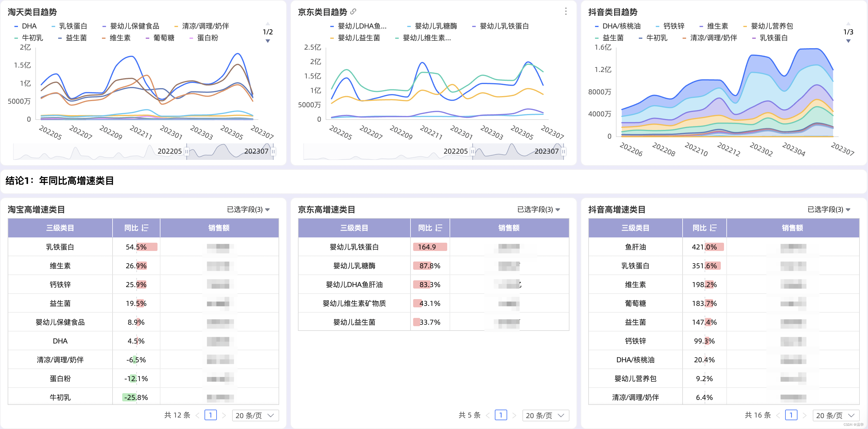Screen dimensions: 868x429
Task: Click 三级类目 column header in 淘宝 table
Action: pos(60,228)
